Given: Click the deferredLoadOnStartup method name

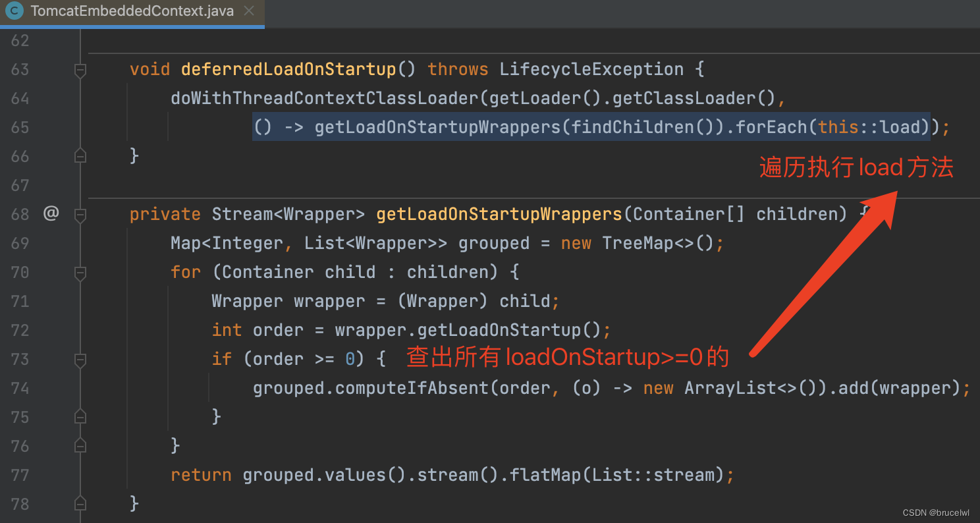Looking at the screenshot, I should click(x=288, y=69).
